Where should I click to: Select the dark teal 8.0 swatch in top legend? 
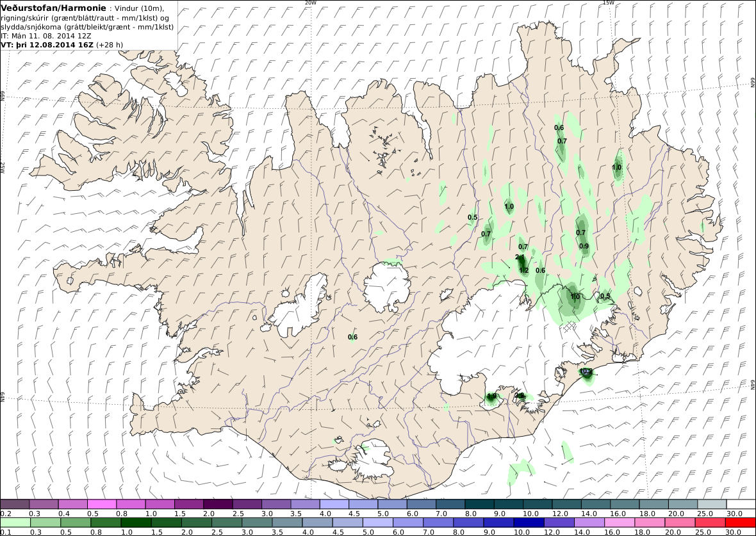(x=479, y=504)
